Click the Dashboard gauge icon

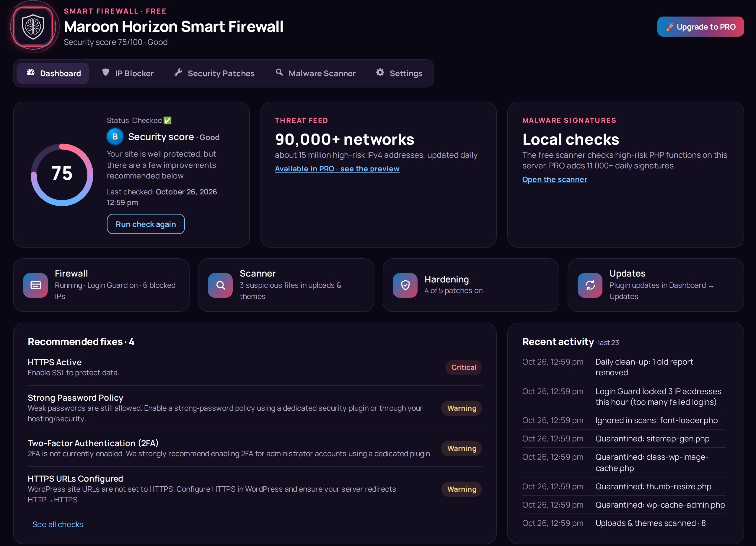tap(31, 72)
